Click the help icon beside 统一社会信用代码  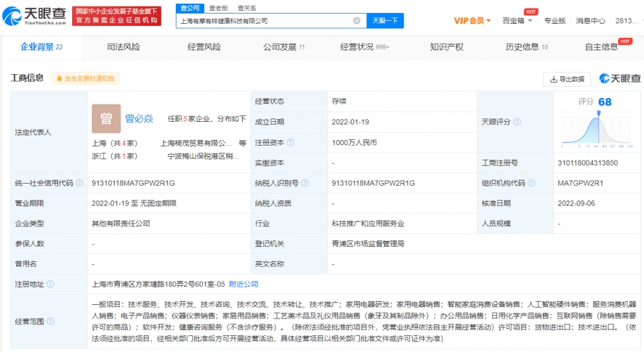[x=79, y=183]
